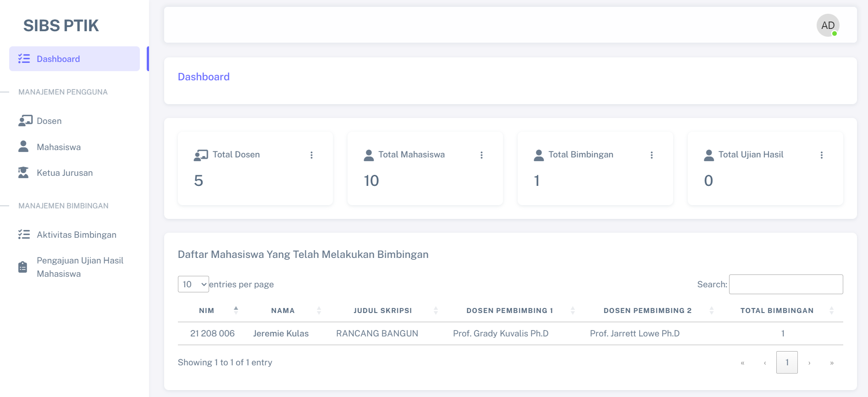This screenshot has width=868, height=397.
Task: Click the AD user avatar icon
Action: tap(828, 25)
